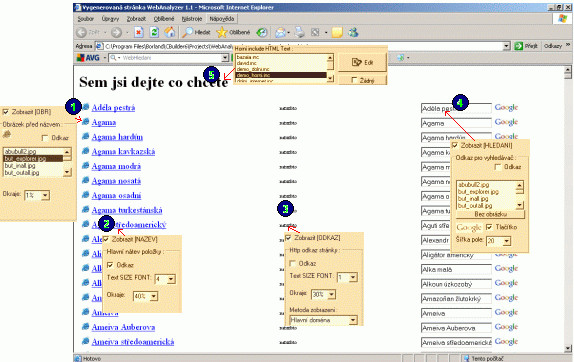Open the Okraje 1% dropdown
The image size is (574, 362).
point(45,195)
